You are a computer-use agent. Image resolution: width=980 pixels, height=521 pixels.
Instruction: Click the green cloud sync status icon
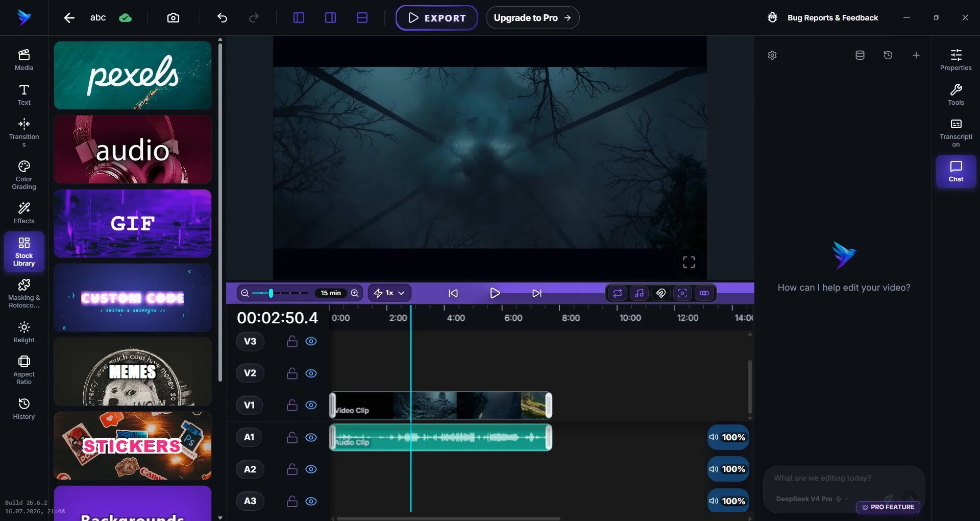point(125,18)
